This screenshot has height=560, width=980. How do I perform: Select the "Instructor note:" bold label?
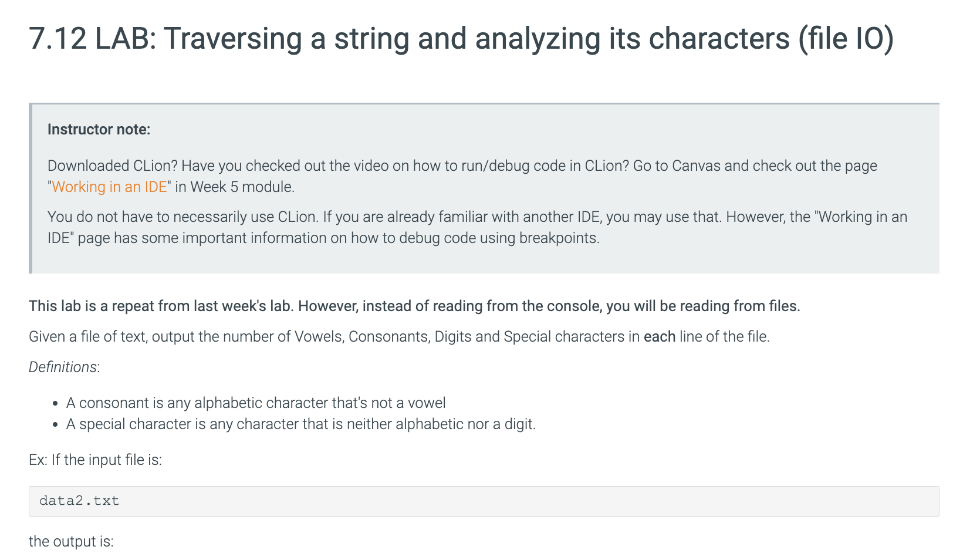pyautogui.click(x=99, y=129)
